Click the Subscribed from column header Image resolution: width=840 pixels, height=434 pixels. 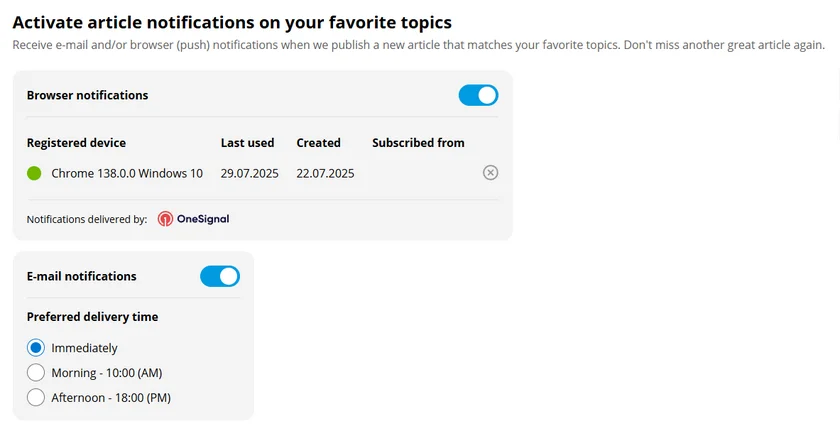[418, 143]
